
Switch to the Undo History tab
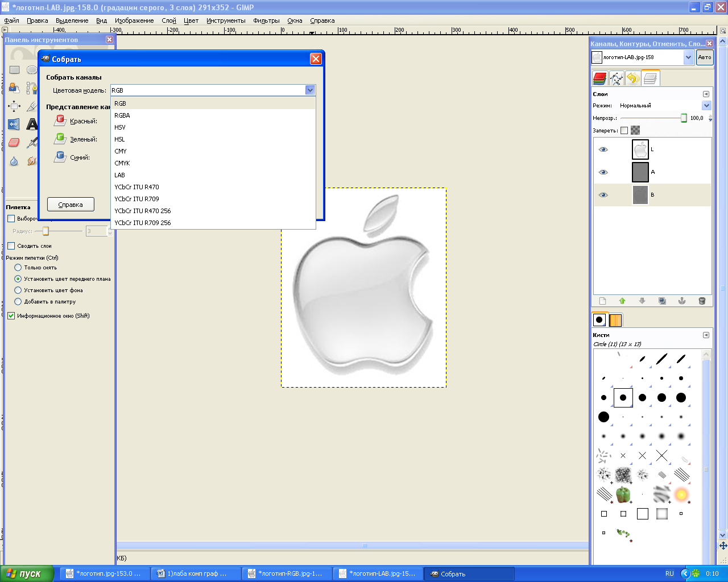[x=633, y=78]
